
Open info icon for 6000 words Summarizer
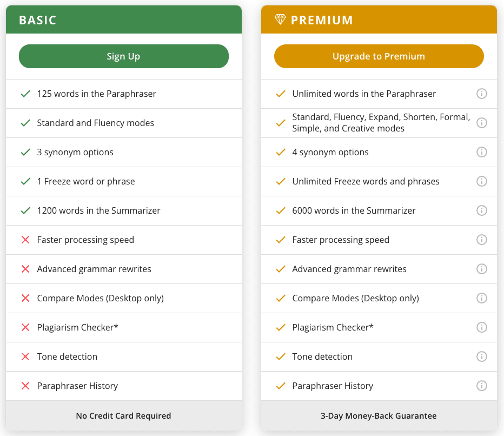[481, 210]
